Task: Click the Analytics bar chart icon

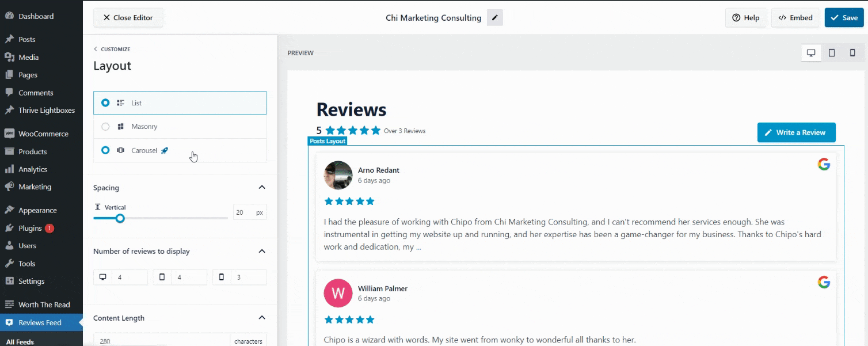Action: pos(9,169)
